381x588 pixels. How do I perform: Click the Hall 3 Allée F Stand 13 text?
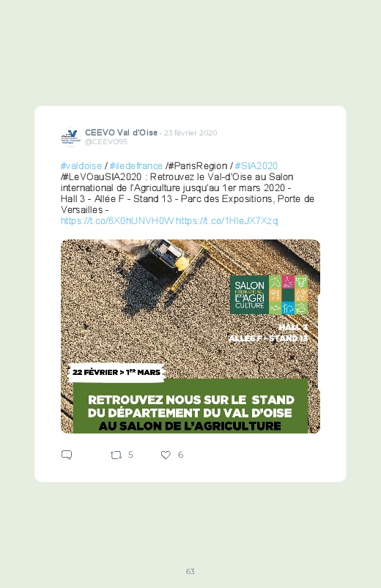coord(268,333)
